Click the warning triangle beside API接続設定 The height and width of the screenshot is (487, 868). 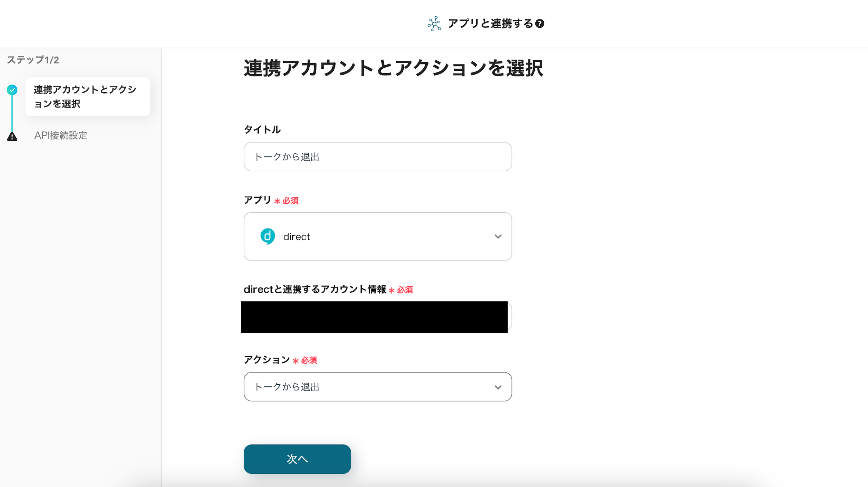pyautogui.click(x=12, y=136)
